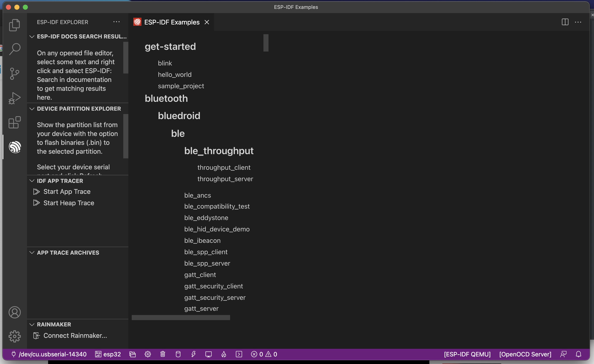Screen dimensions: 594x364
Task: Split the editor to the right
Action: click(x=565, y=22)
